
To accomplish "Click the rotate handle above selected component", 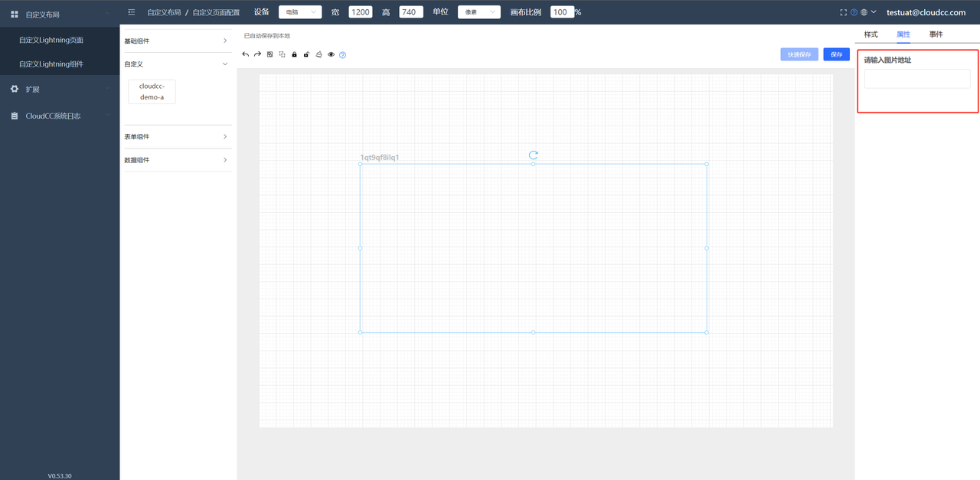I will tap(534, 155).
